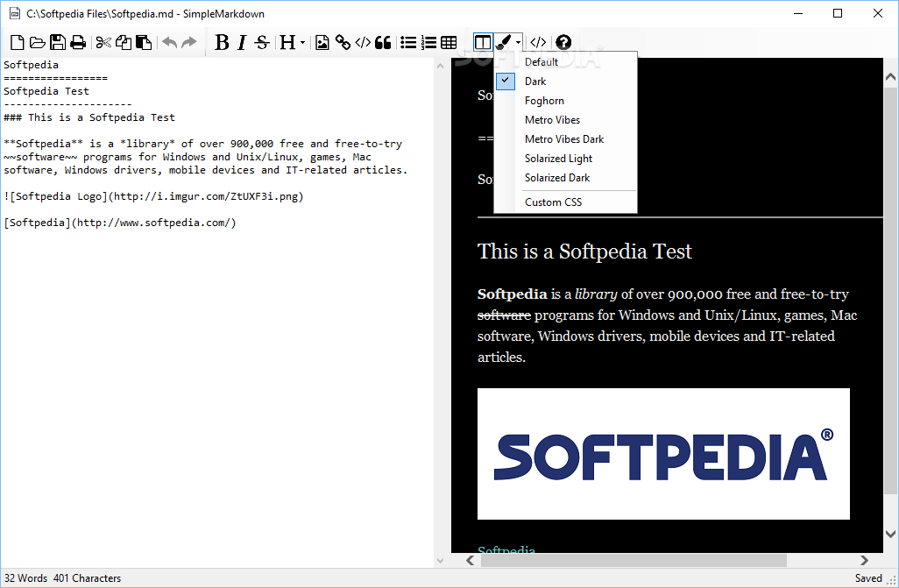Apply italic formatting with I icon
This screenshot has width=899, height=588.
[242, 42]
